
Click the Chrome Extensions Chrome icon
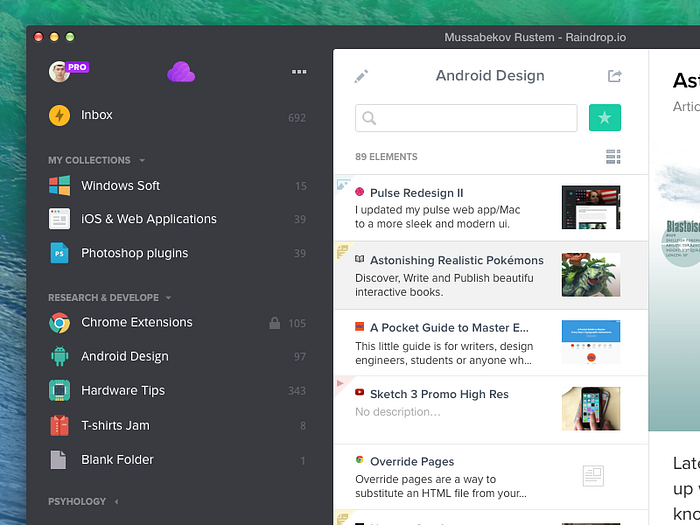(x=59, y=322)
